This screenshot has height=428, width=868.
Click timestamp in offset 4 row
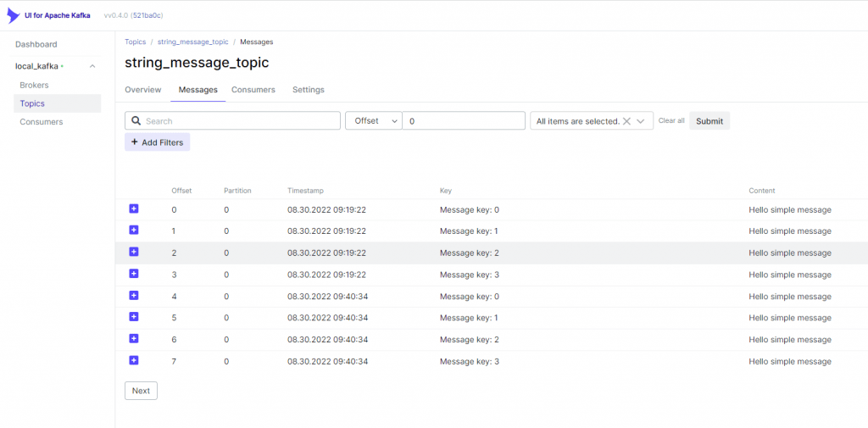coord(328,297)
